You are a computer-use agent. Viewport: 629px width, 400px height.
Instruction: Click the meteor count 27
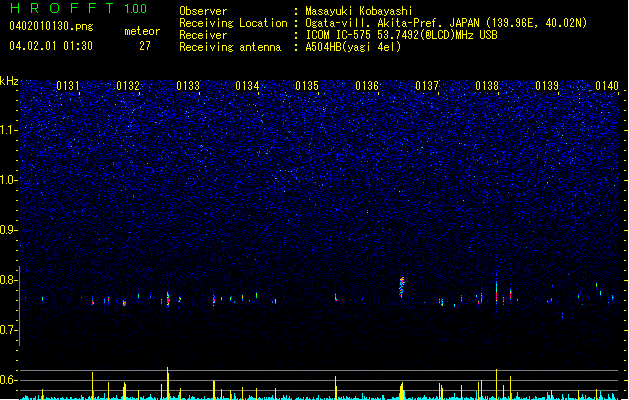coord(145,46)
